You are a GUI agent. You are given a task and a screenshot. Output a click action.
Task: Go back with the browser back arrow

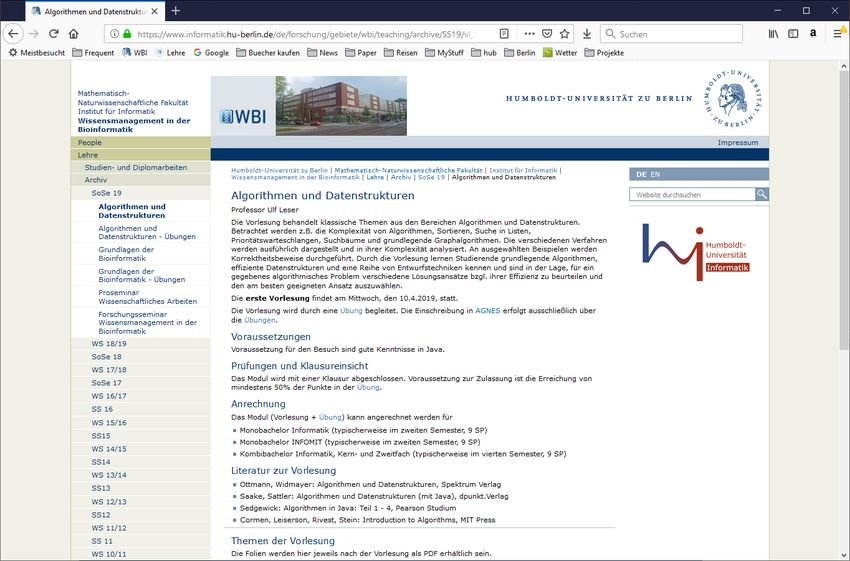point(13,34)
